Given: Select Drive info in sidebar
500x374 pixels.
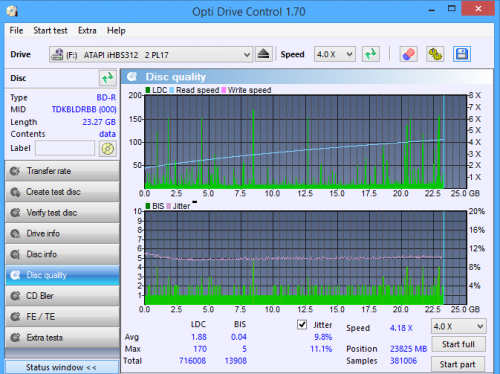Looking at the screenshot, I should pyautogui.click(x=62, y=234).
